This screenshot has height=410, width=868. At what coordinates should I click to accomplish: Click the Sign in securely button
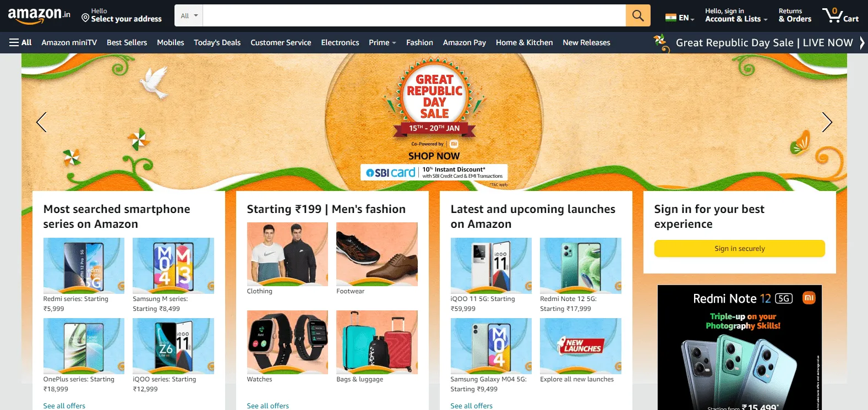(x=739, y=249)
